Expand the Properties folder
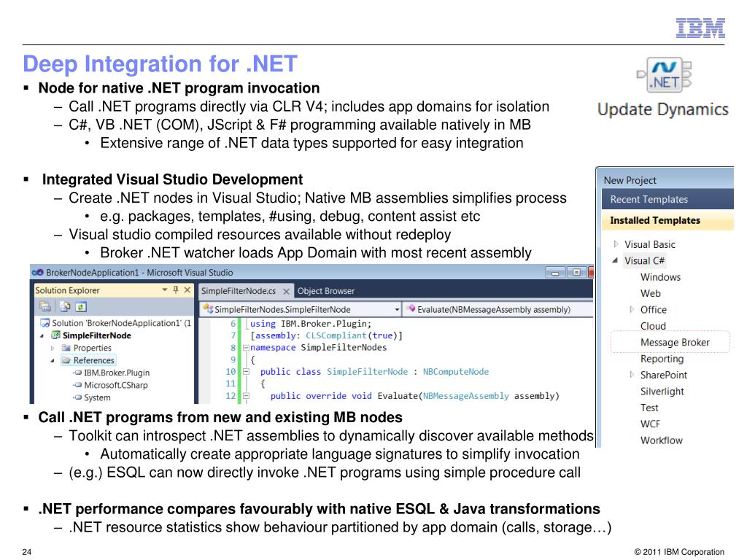 [x=53, y=348]
